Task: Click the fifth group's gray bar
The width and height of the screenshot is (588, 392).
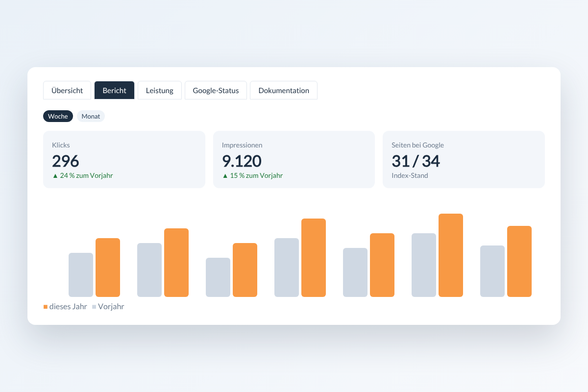Action: click(x=355, y=272)
